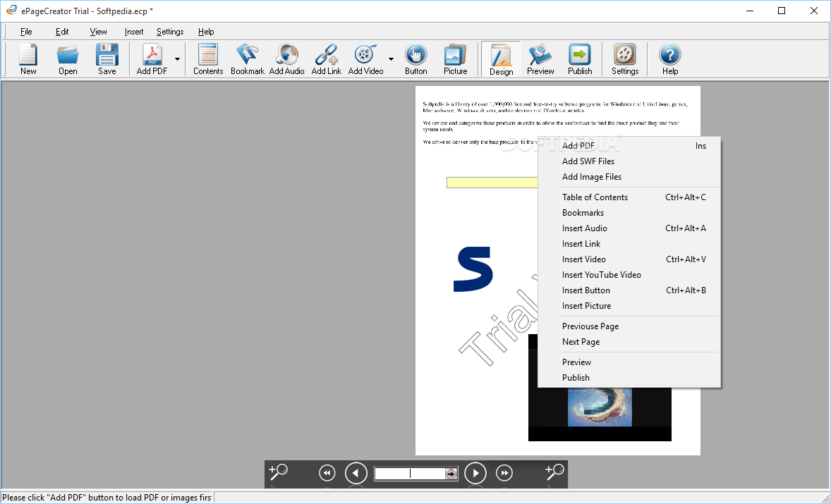This screenshot has height=504, width=831.
Task: Go to next page with right arrow
Action: tap(475, 473)
